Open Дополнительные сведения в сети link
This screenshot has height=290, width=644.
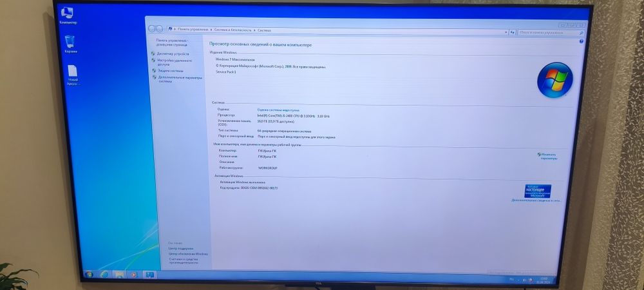[536, 200]
